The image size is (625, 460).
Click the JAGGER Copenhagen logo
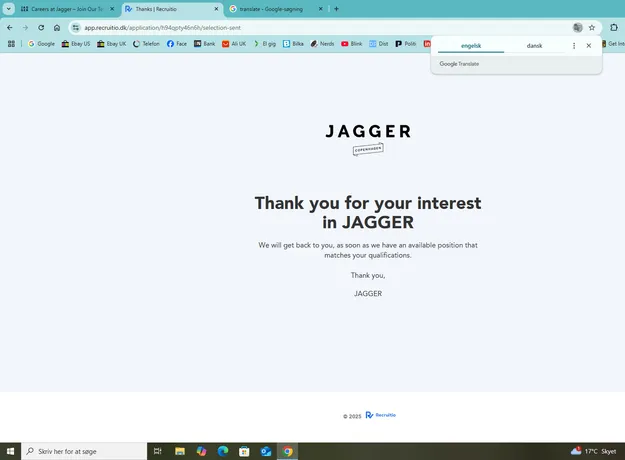(368, 140)
